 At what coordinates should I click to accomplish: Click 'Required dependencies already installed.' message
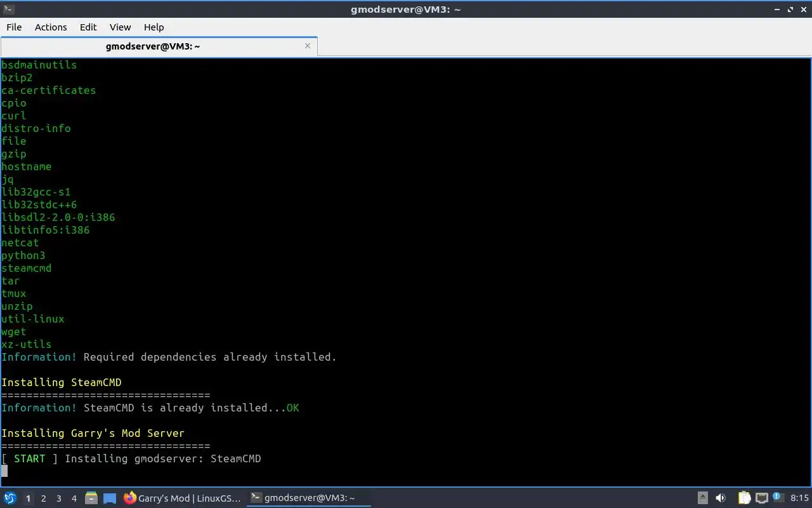click(x=210, y=357)
